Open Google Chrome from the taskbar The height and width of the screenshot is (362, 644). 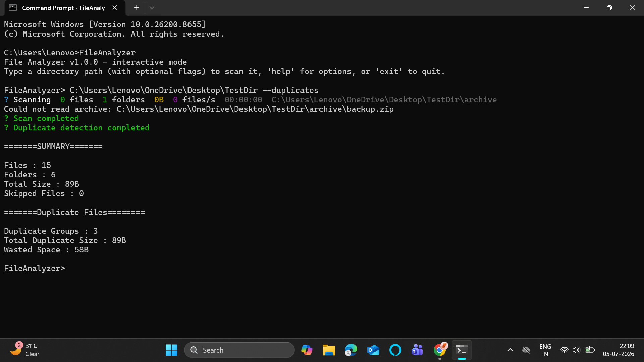click(x=440, y=350)
